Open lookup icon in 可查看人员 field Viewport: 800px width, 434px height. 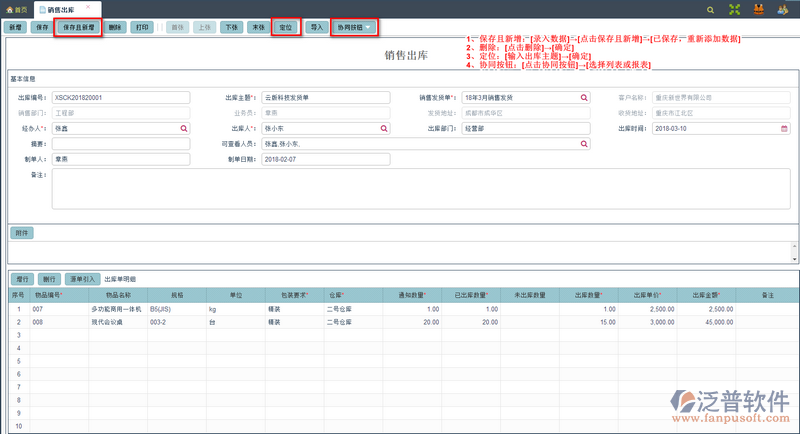tap(584, 144)
